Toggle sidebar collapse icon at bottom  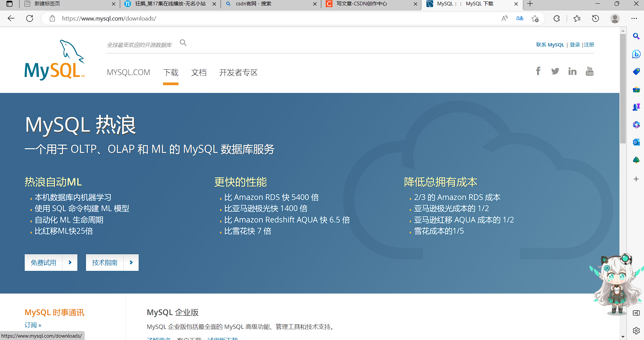(x=636, y=313)
